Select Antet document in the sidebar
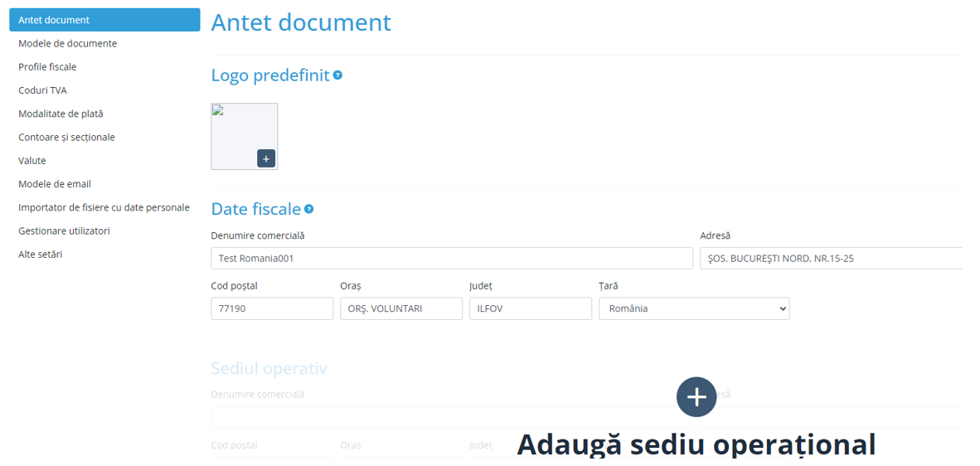980x466 pixels. pyautogui.click(x=104, y=20)
